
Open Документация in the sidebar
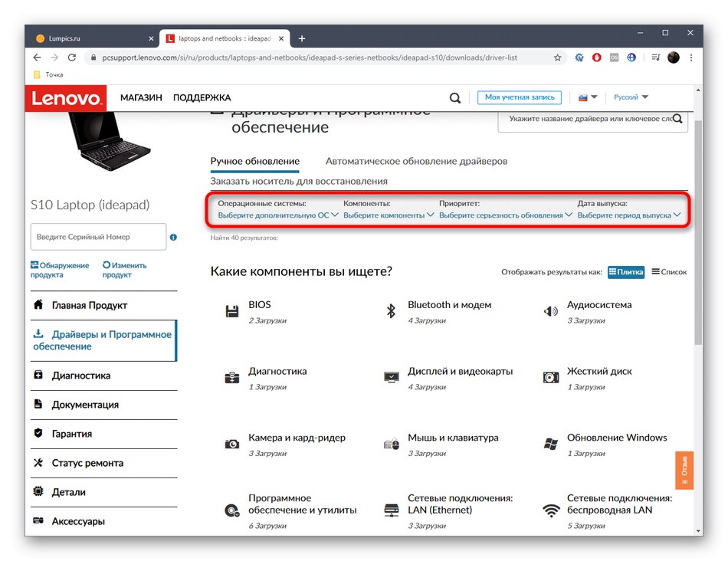coord(104,405)
